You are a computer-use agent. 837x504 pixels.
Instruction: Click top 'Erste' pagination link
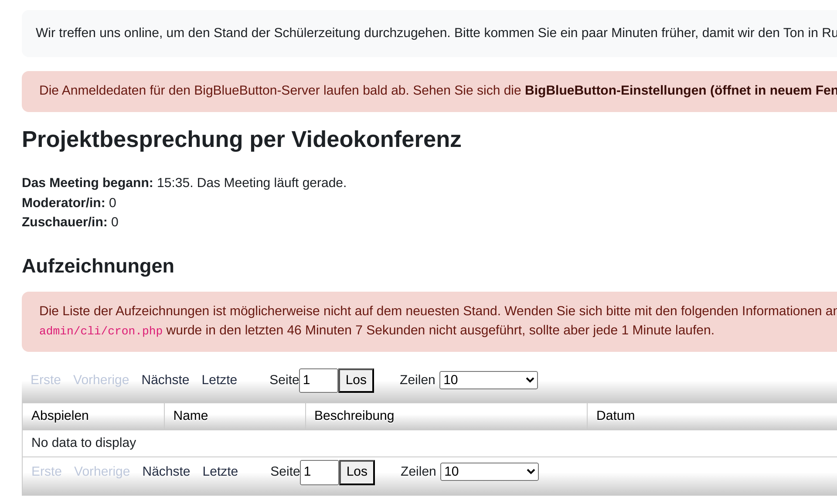point(46,380)
